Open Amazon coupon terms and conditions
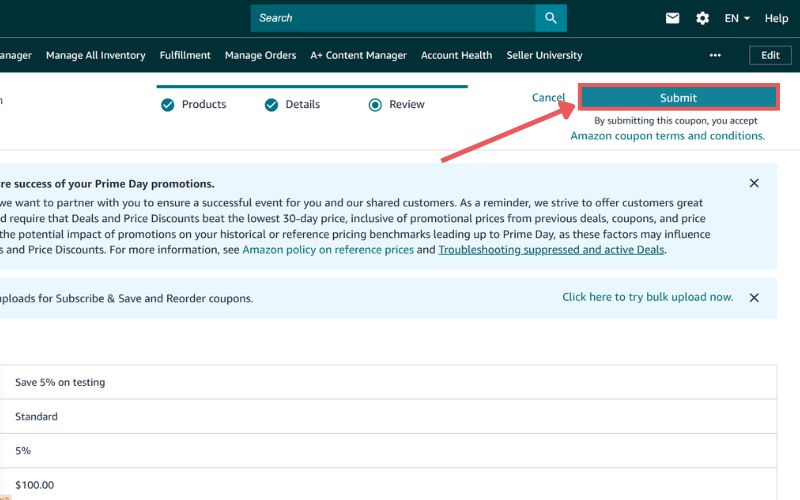Screen dimensions: 800x500 667,136
